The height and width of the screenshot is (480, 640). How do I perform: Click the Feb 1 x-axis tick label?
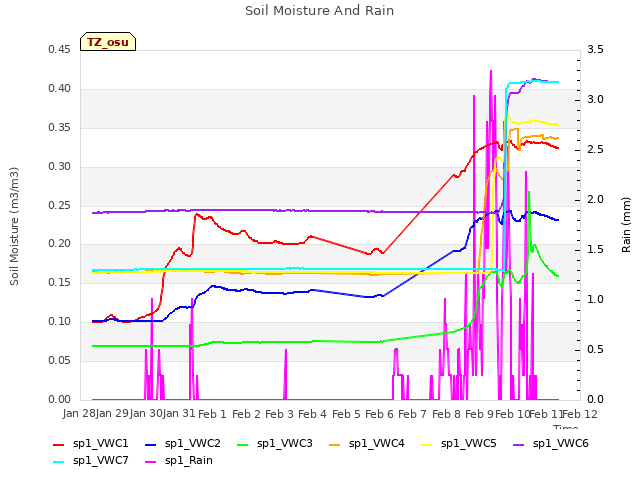pos(212,414)
